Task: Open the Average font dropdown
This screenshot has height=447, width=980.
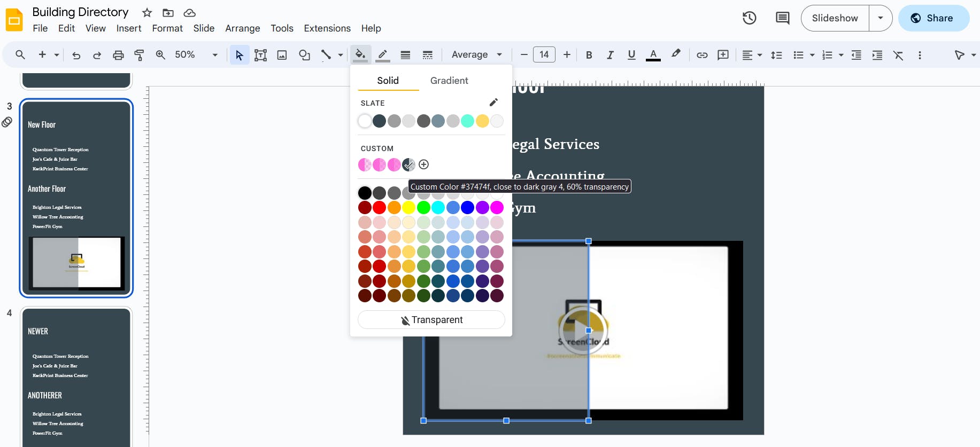Action: pyautogui.click(x=476, y=54)
